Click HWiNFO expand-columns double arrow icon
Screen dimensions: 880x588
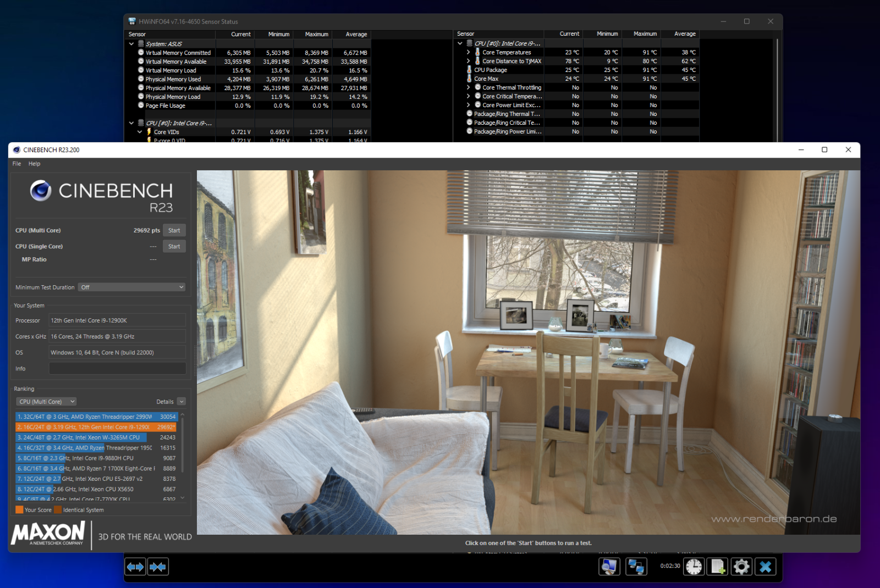point(135,567)
